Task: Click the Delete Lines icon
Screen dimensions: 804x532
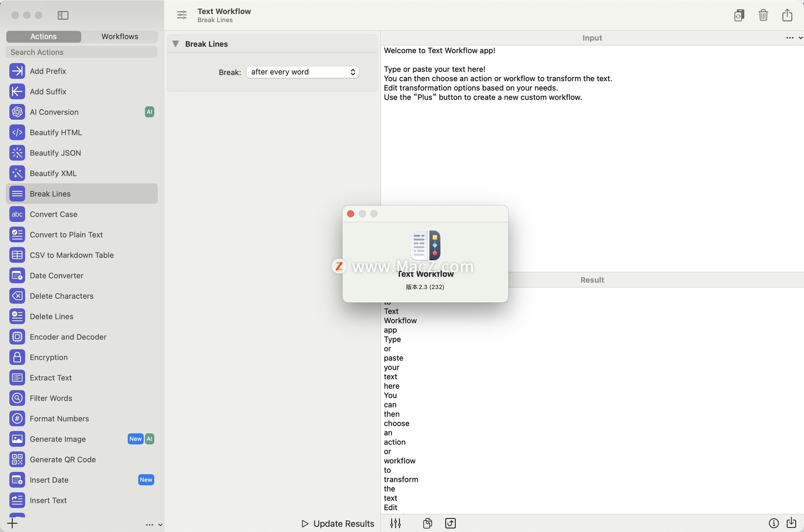Action: (17, 317)
